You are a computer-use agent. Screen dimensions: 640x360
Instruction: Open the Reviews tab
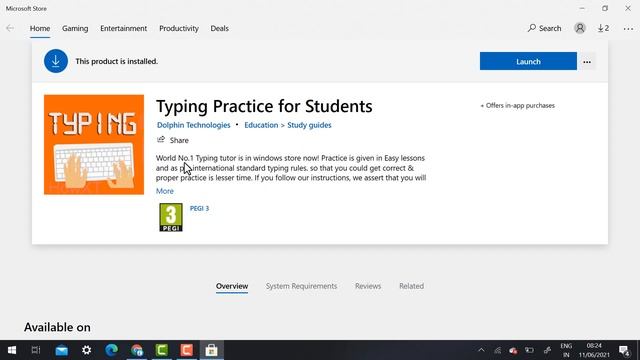tap(368, 286)
